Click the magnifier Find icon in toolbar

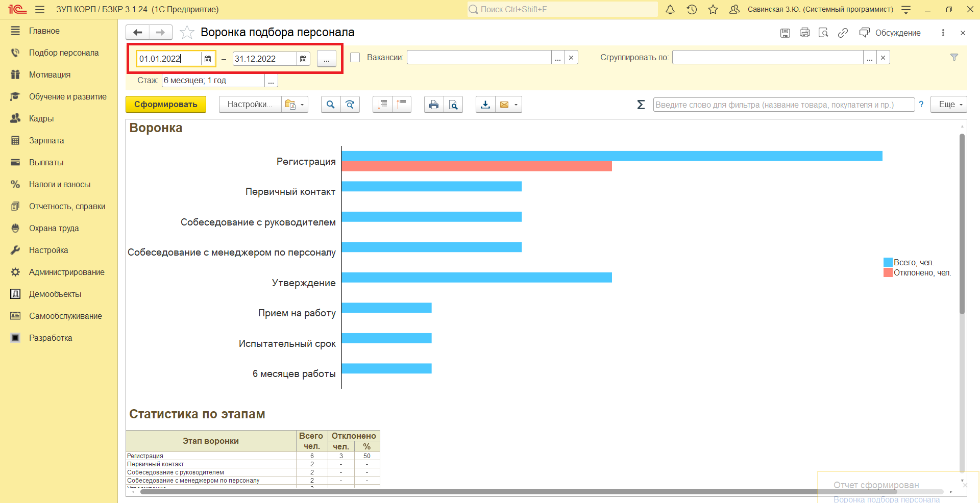331,105
